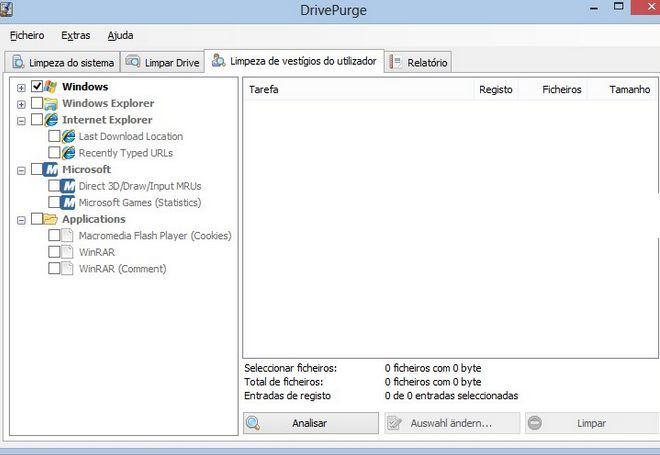Enable Recently Typed URLs checkbox
Screen dimensions: 660x455
pyautogui.click(x=54, y=152)
